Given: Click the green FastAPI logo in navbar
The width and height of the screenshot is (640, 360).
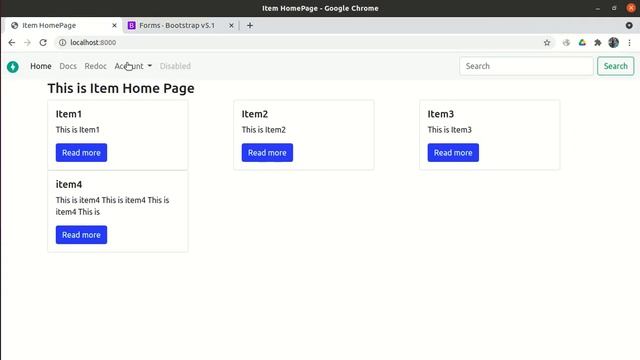Looking at the screenshot, I should (x=13, y=67).
